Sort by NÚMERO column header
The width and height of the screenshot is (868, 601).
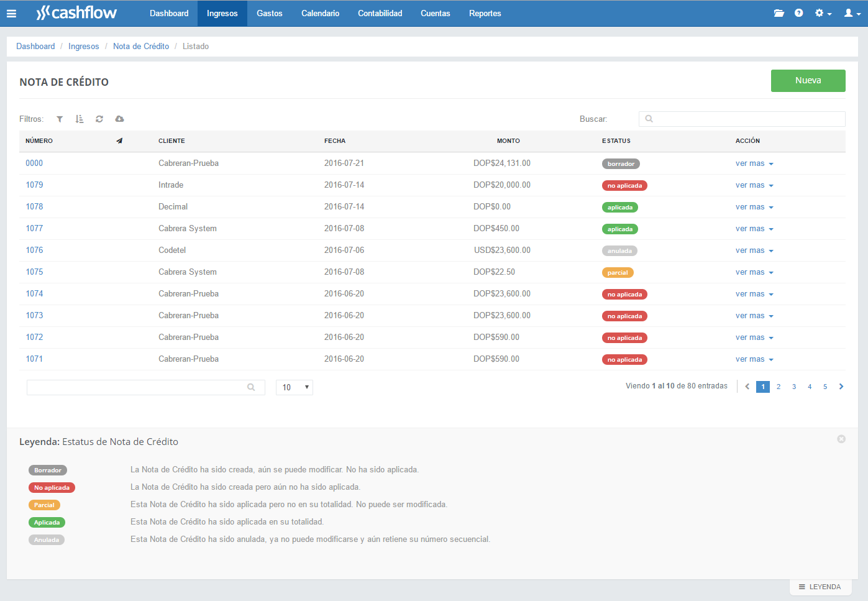pyautogui.click(x=39, y=141)
